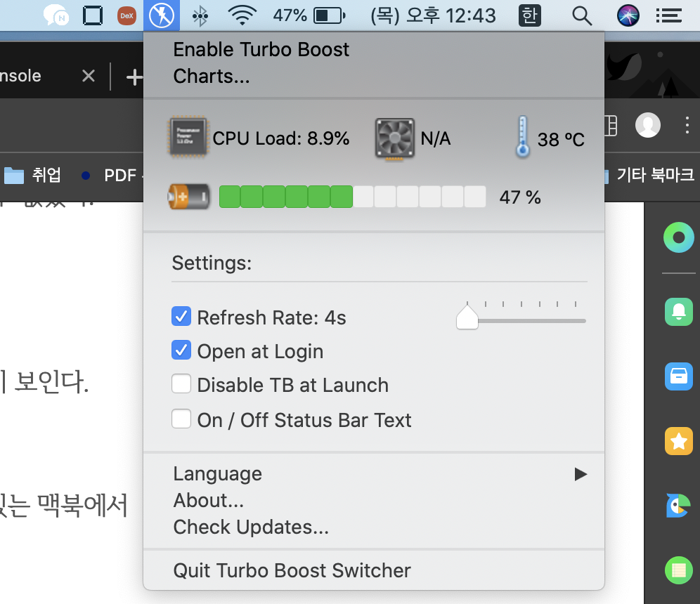700x604 pixels.
Task: Open the 취업 bookmarks folder
Action: click(x=32, y=176)
